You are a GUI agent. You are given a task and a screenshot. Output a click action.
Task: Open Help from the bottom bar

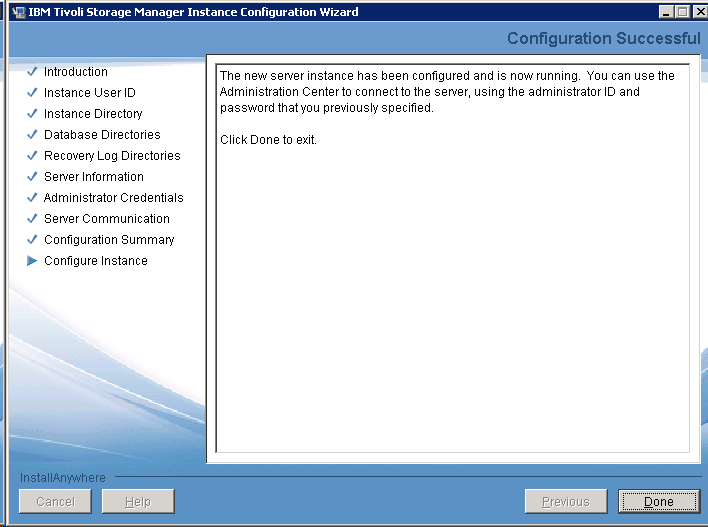[138, 502]
